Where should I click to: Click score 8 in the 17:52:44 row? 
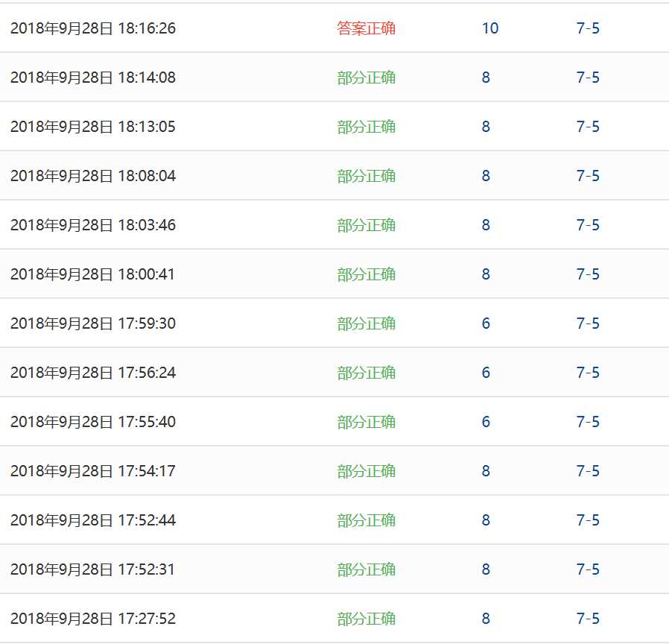tap(486, 520)
